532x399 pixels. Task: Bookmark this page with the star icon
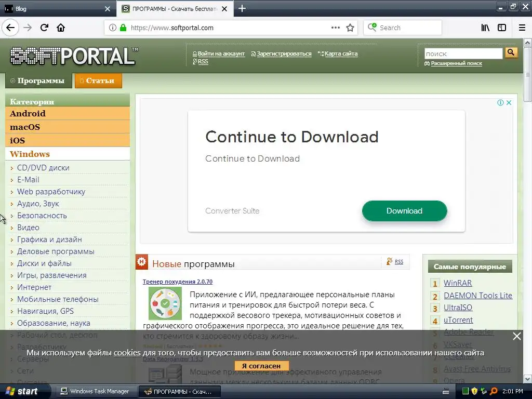(x=350, y=28)
